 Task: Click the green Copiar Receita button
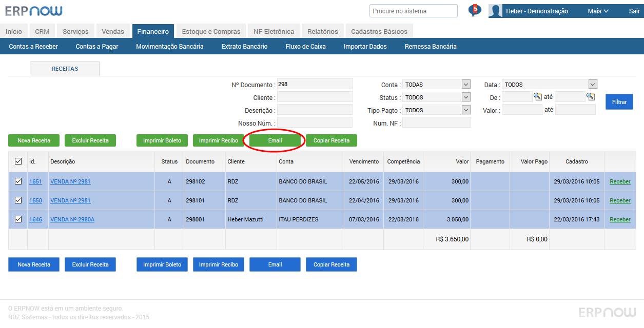click(x=331, y=140)
